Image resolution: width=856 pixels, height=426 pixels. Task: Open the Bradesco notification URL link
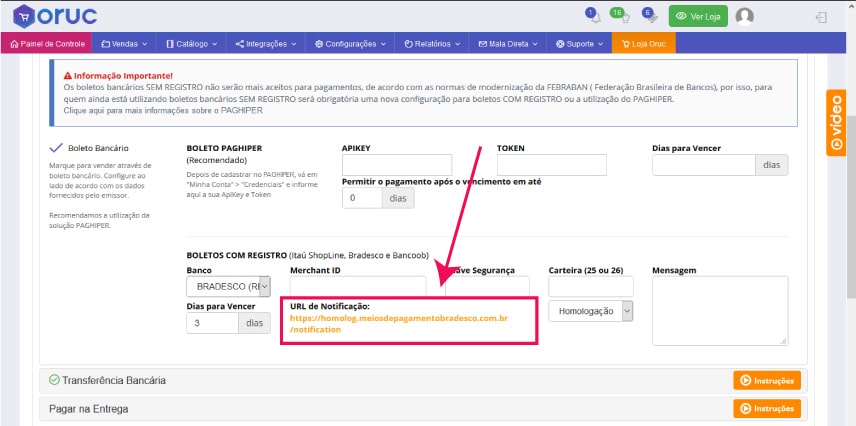tap(399, 323)
